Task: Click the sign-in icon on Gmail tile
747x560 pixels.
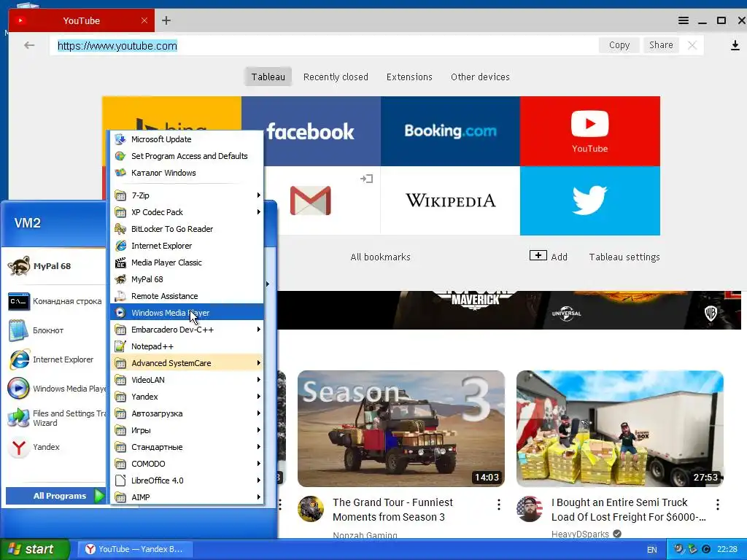Action: click(x=366, y=179)
